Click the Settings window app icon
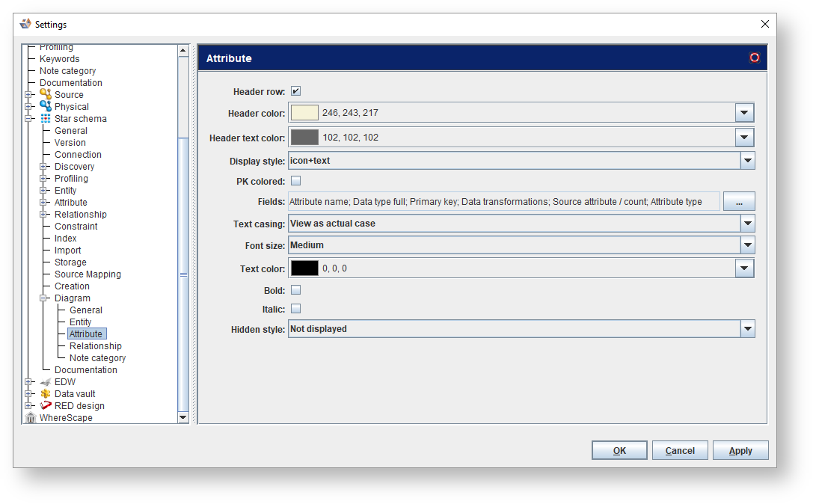Screen dimensions: 813x504 click(25, 24)
